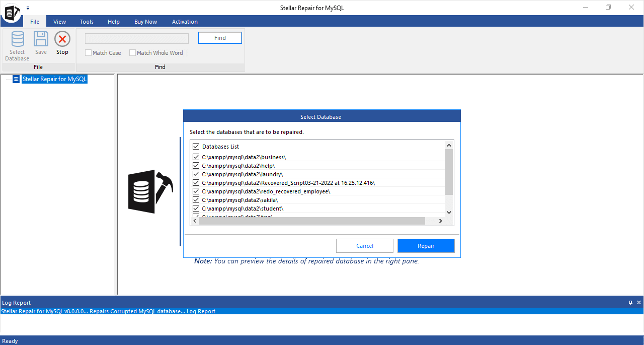Uncheck the redo_recovered_employee database
The width and height of the screenshot is (644, 345).
[x=196, y=191]
